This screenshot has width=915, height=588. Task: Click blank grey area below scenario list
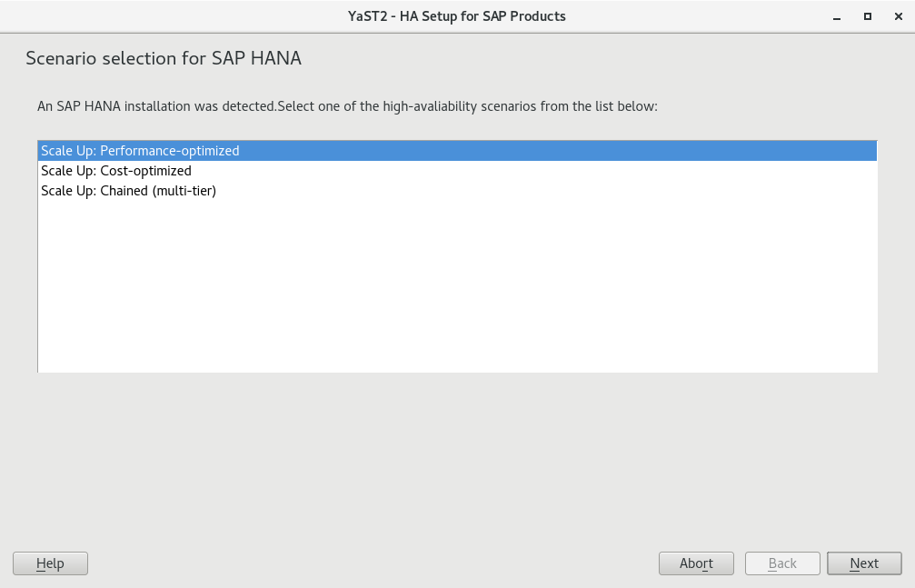pos(454,454)
